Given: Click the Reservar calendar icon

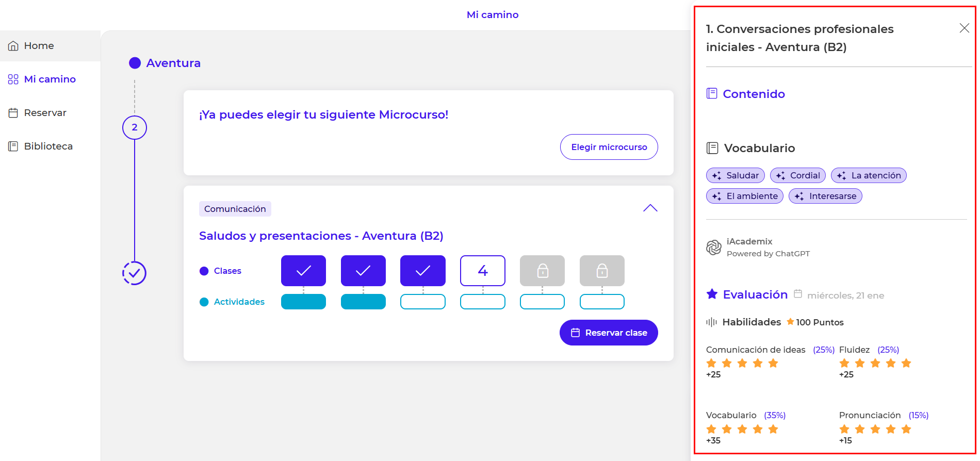Looking at the screenshot, I should click(x=13, y=113).
